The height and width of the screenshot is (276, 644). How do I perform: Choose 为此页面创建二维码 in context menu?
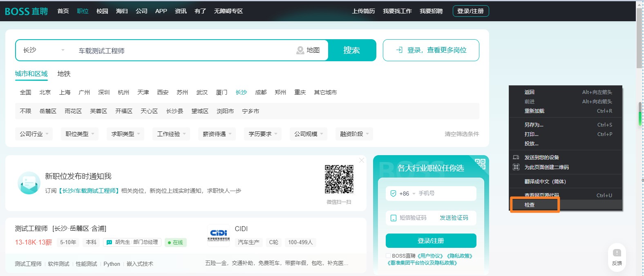tap(565, 167)
